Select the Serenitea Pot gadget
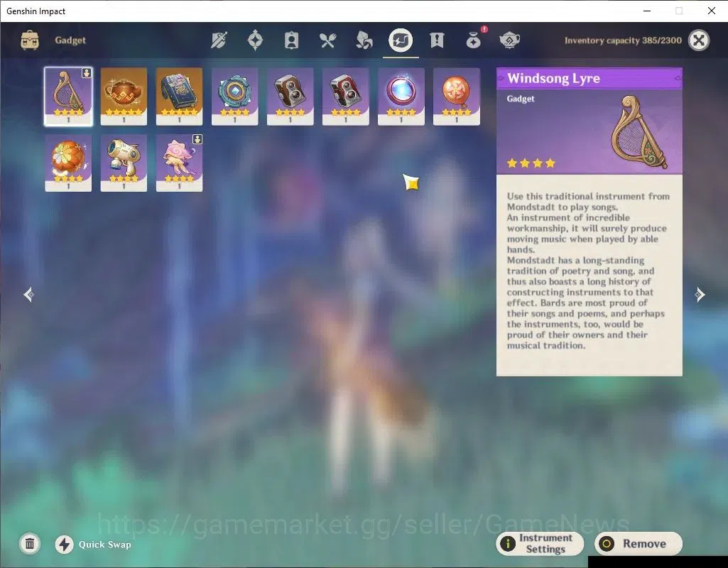728x568 pixels. tap(124, 97)
